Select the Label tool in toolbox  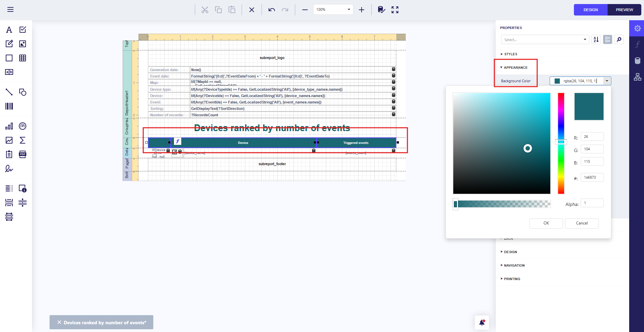pos(9,30)
